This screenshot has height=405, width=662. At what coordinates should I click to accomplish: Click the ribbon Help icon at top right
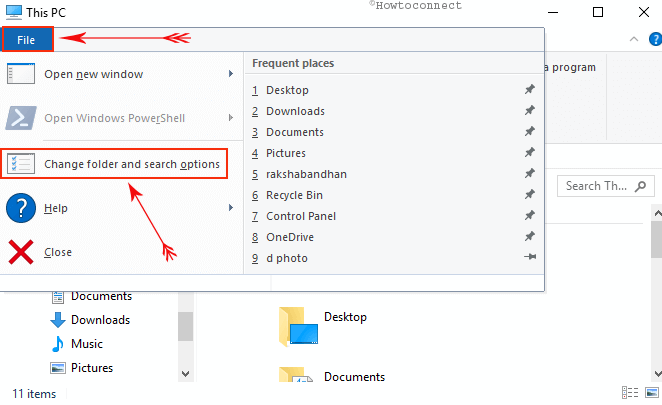pos(655,39)
